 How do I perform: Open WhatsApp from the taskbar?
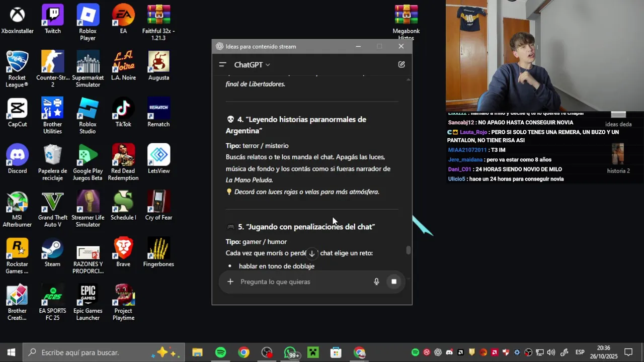(x=291, y=352)
